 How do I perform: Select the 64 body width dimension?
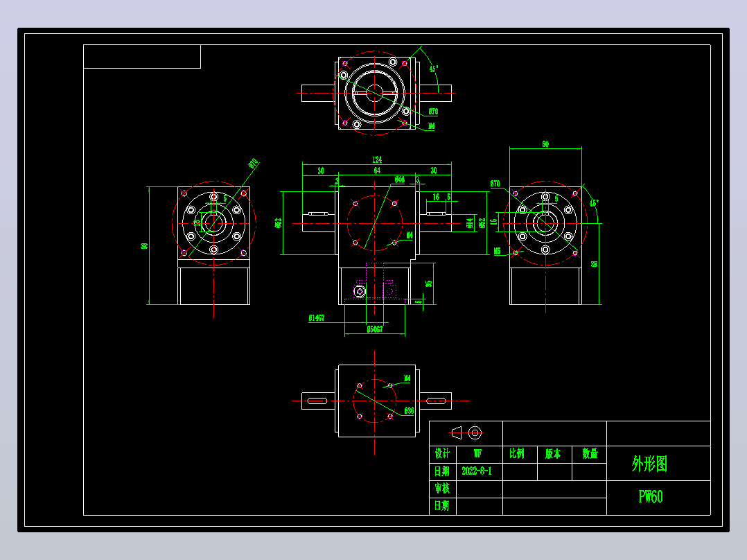[377, 170]
